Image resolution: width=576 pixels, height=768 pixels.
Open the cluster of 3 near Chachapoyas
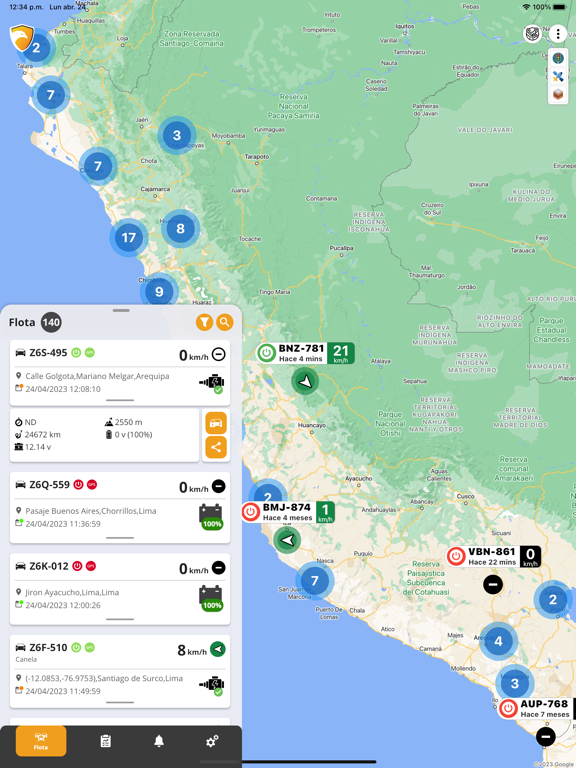pyautogui.click(x=177, y=135)
